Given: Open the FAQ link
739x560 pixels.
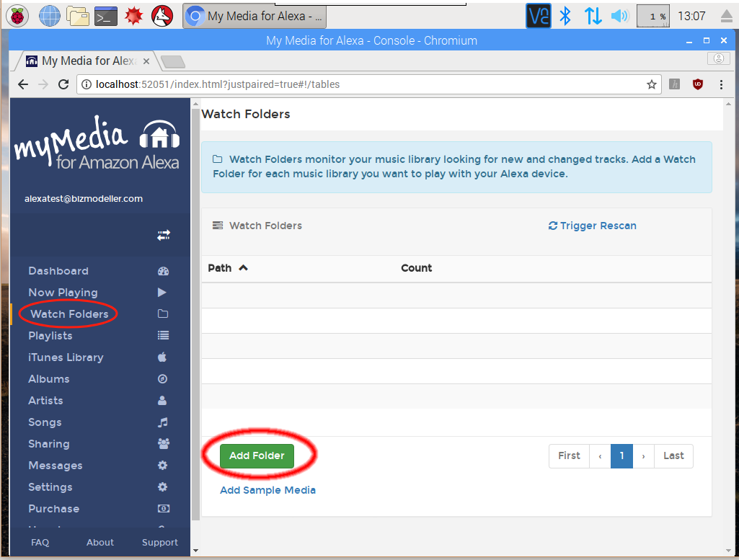Looking at the screenshot, I should (40, 543).
